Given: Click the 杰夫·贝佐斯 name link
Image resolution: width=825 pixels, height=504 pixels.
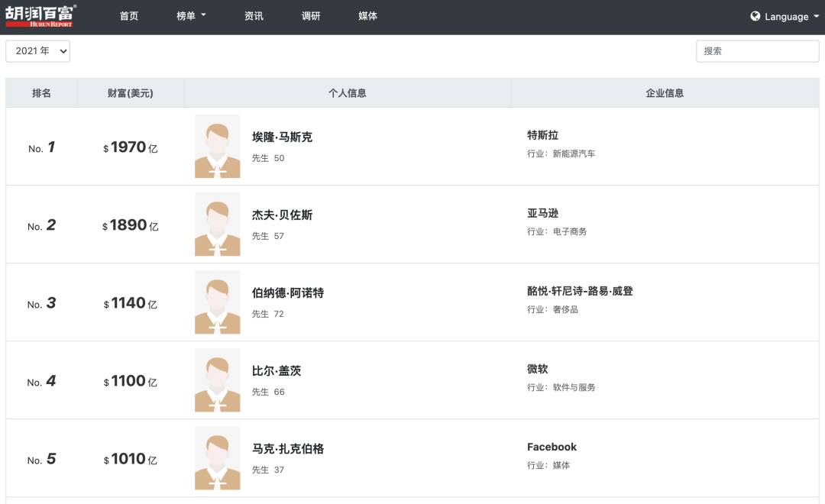Looking at the screenshot, I should [281, 215].
